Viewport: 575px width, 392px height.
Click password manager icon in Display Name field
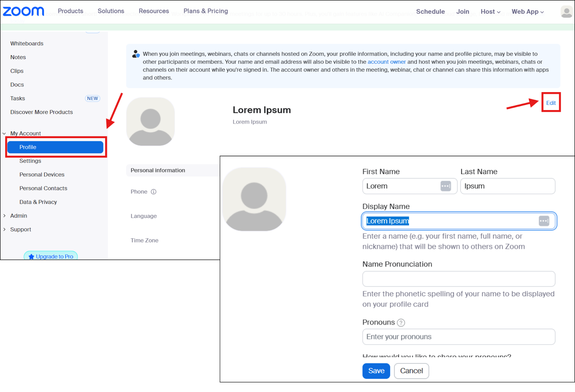point(543,221)
